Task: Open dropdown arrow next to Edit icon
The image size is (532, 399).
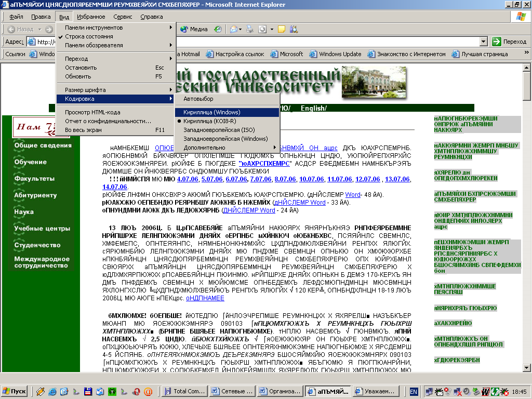Action: (x=272, y=29)
